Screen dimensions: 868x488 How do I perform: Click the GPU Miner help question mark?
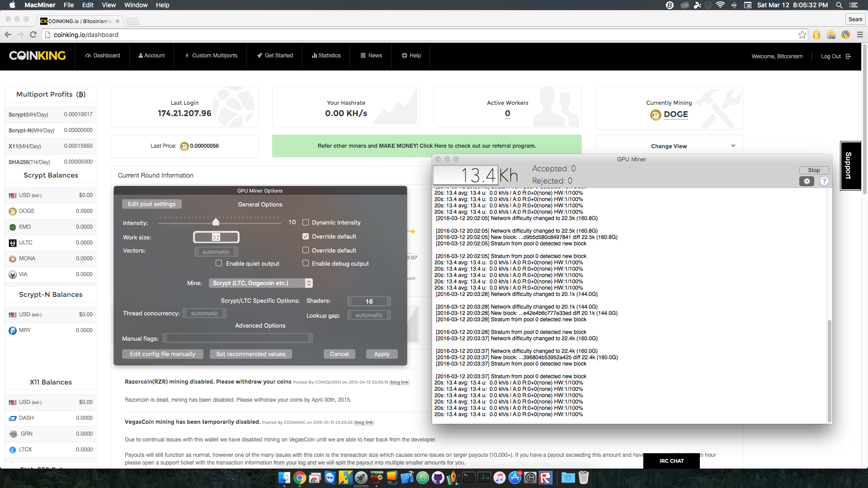(824, 181)
